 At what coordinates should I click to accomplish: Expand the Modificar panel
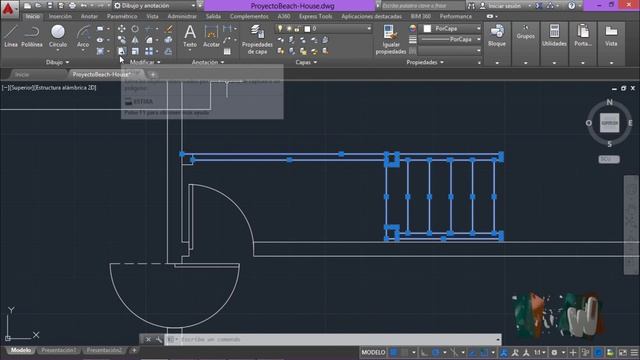145,62
